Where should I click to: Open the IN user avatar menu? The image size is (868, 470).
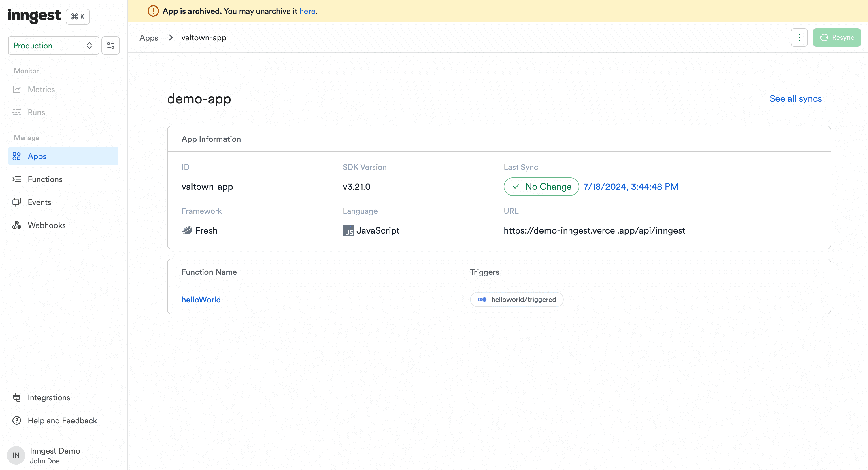tap(16, 455)
